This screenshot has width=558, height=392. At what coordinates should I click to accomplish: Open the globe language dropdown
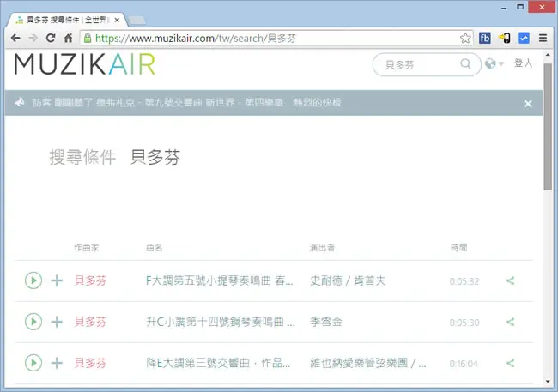coord(494,63)
